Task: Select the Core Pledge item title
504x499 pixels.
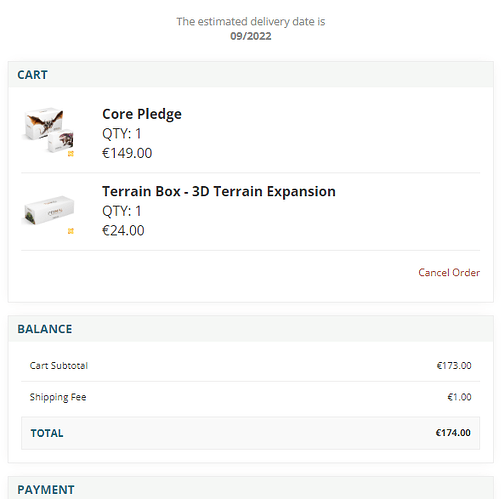Action: 142,114
